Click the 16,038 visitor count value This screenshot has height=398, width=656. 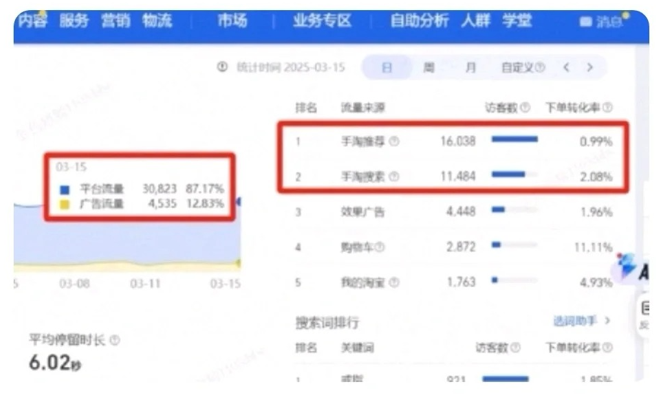[458, 141]
